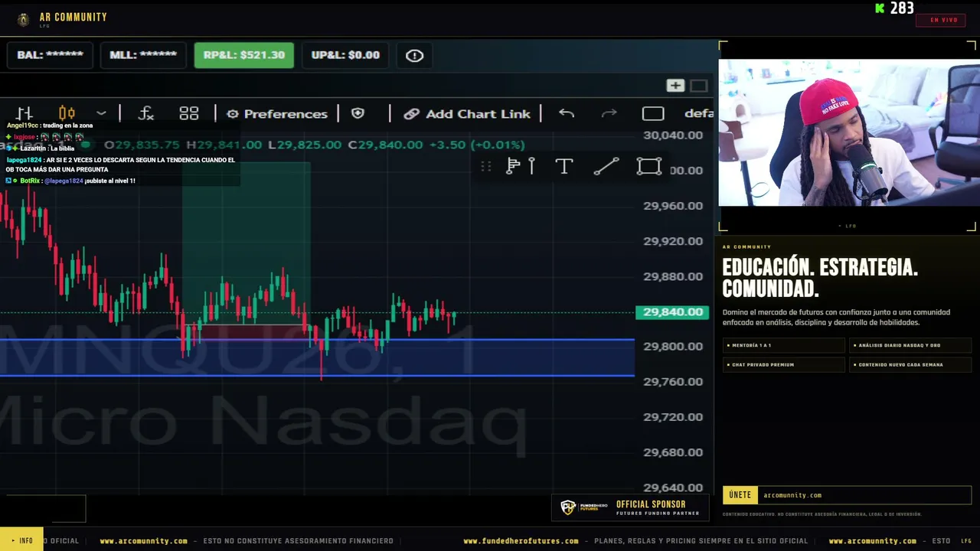Image resolution: width=980 pixels, height=551 pixels.
Task: Open the fx indicators menu
Action: click(x=146, y=113)
